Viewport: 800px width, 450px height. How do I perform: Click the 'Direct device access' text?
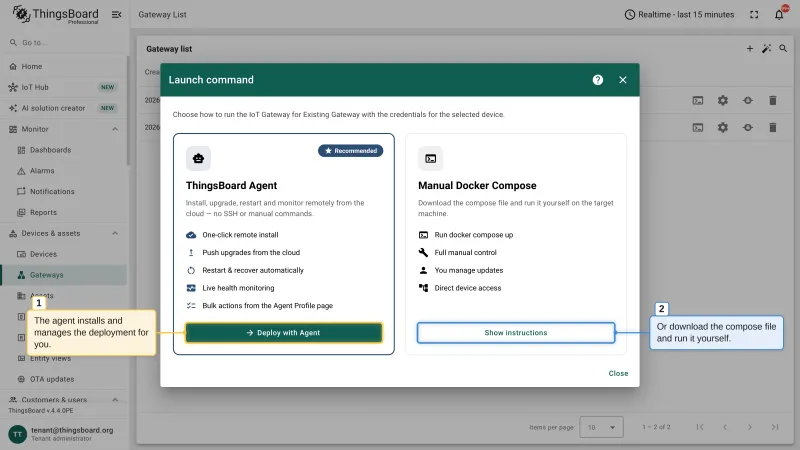(x=468, y=288)
